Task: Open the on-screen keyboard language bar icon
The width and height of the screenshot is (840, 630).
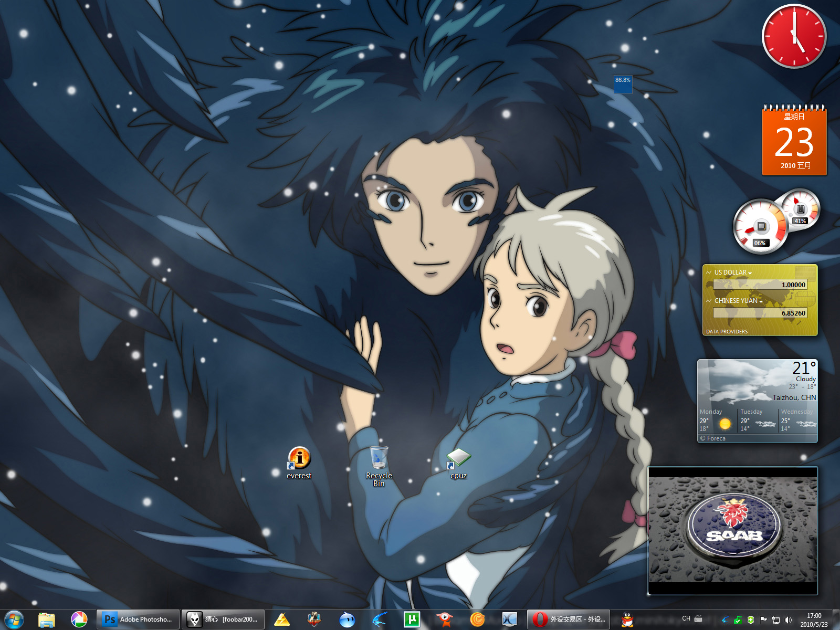Action: click(698, 618)
